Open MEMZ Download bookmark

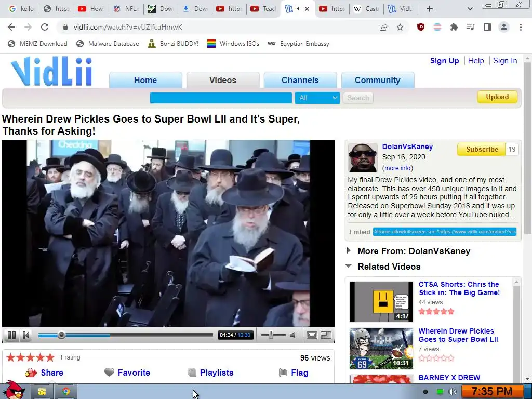[37, 44]
